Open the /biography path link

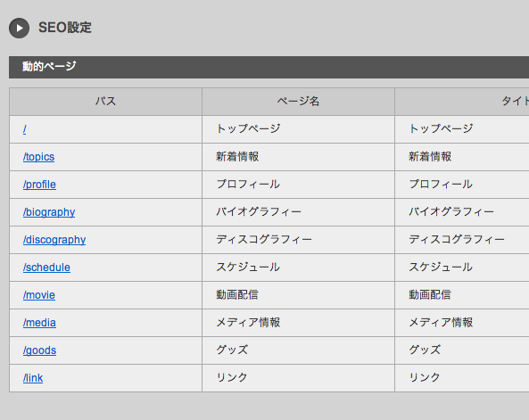(49, 212)
